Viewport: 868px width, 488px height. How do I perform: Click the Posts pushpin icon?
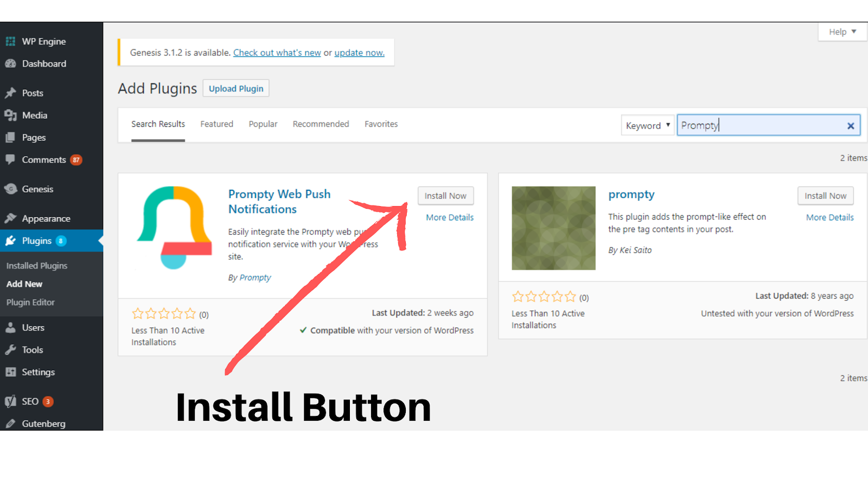point(10,93)
